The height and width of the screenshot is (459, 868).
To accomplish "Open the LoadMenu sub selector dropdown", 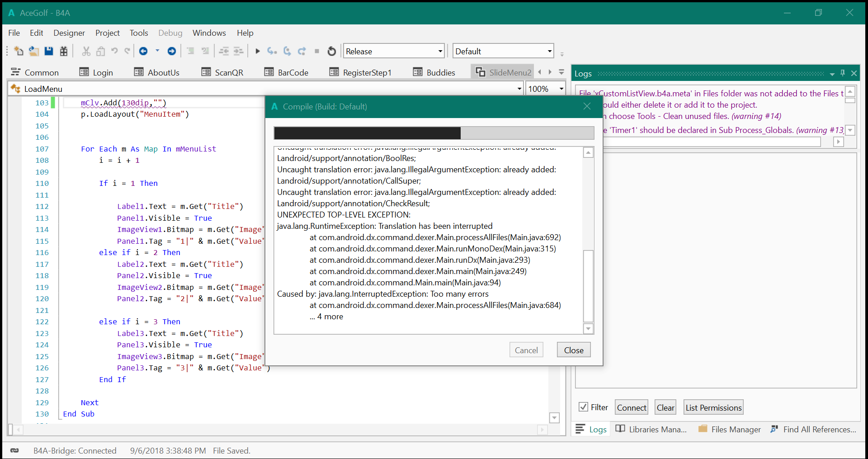I will click(519, 89).
